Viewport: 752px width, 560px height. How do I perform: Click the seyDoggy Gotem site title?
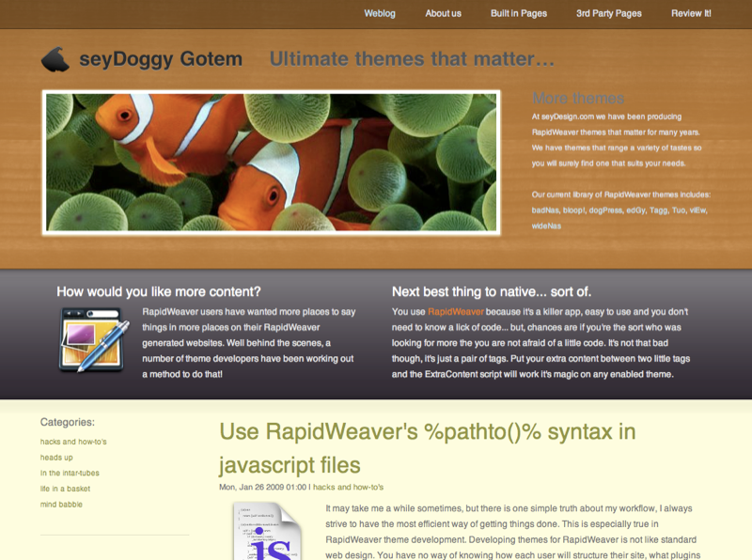(161, 59)
